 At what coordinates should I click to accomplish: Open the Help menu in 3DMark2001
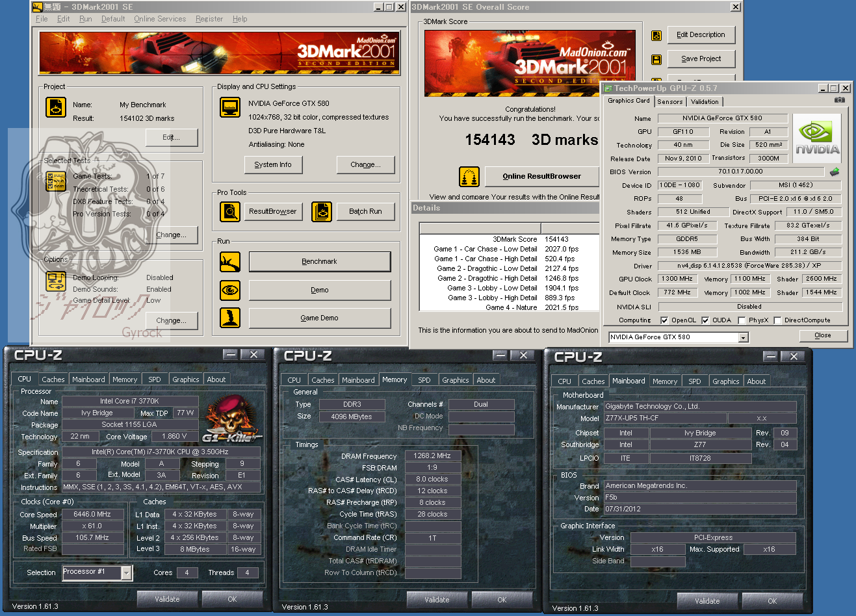[240, 19]
